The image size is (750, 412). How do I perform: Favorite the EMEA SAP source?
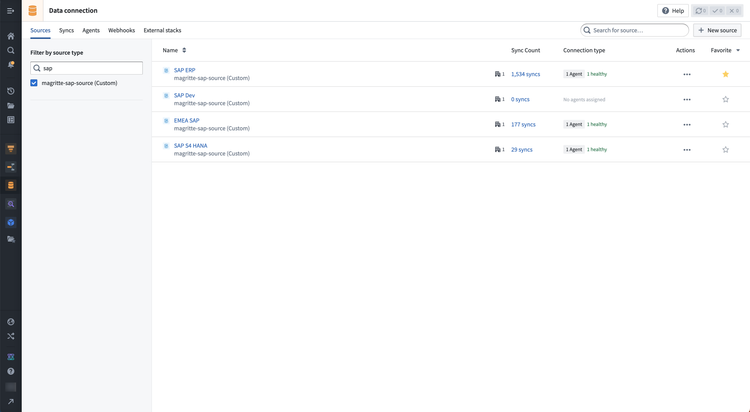pyautogui.click(x=726, y=124)
